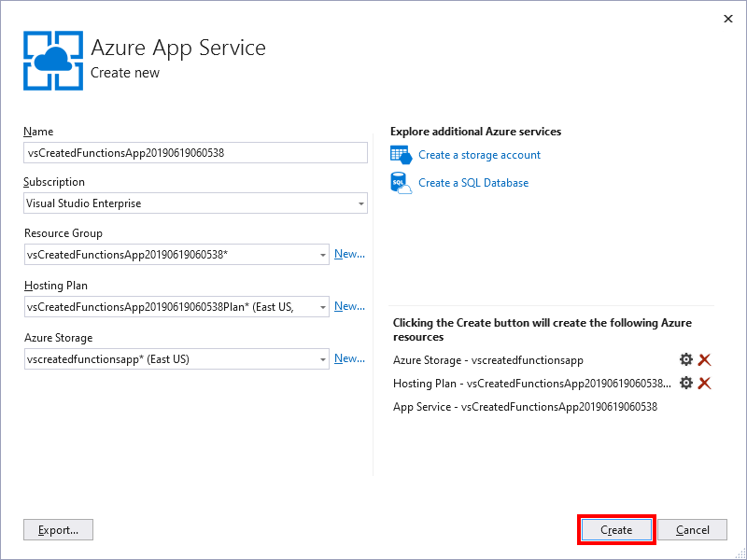Screen dimensions: 747x560
Task: Select the Name text field
Action: pyautogui.click(x=195, y=152)
